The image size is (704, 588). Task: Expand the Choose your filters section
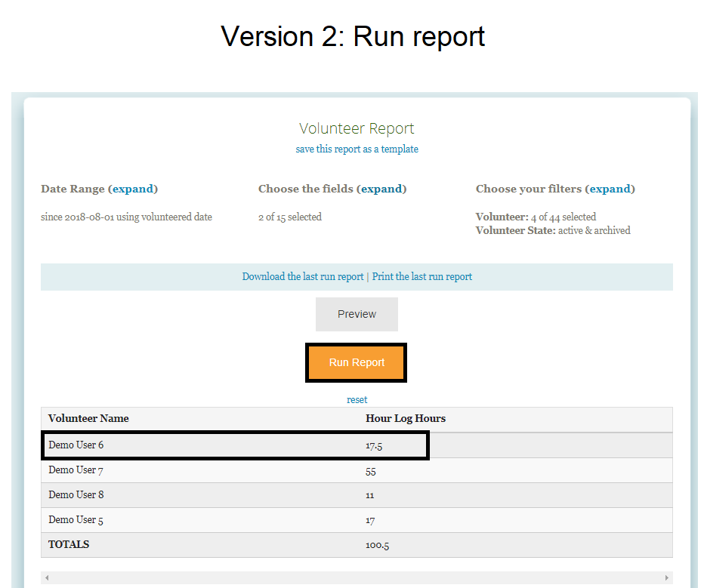(x=610, y=189)
